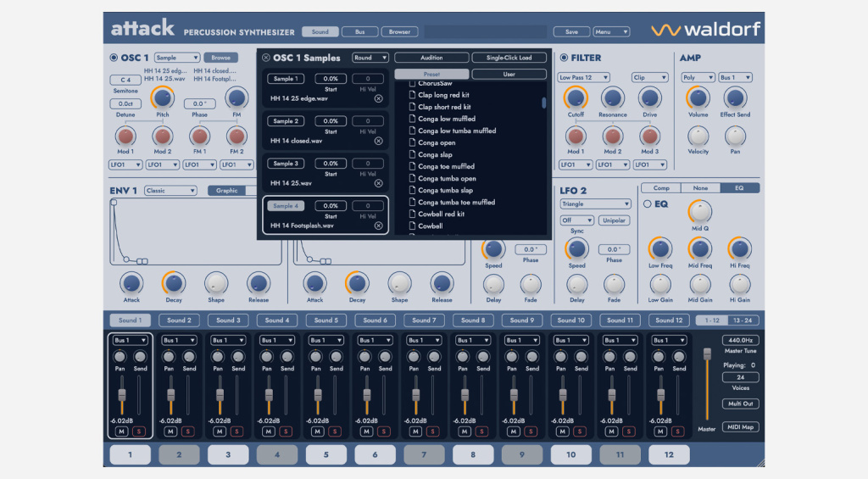
Task: Click the Single-Click Load button
Action: [x=509, y=58]
